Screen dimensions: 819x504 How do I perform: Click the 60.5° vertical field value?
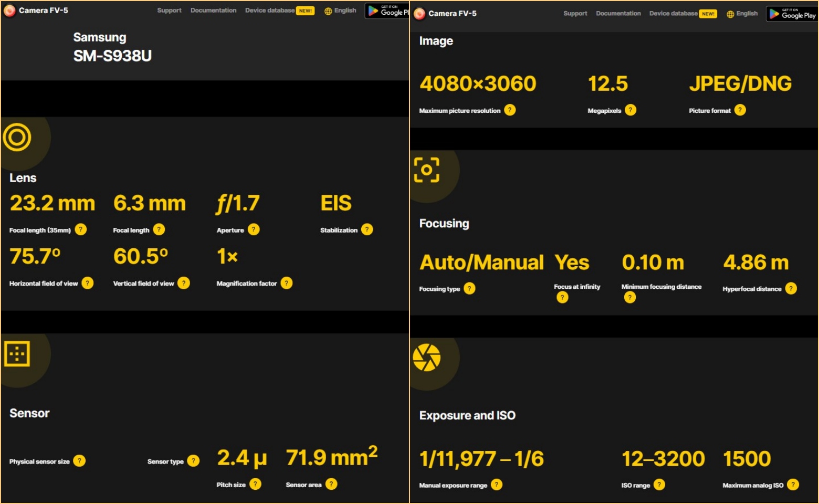[141, 257]
